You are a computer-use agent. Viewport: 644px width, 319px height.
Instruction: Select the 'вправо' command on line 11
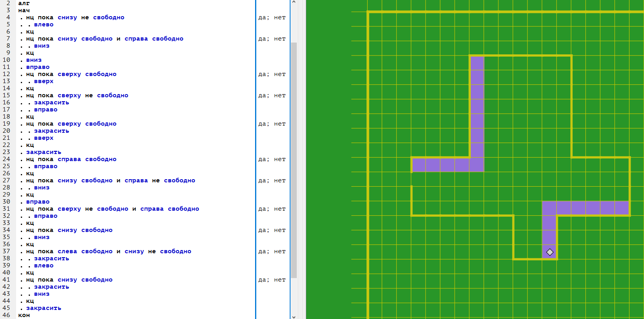point(38,67)
